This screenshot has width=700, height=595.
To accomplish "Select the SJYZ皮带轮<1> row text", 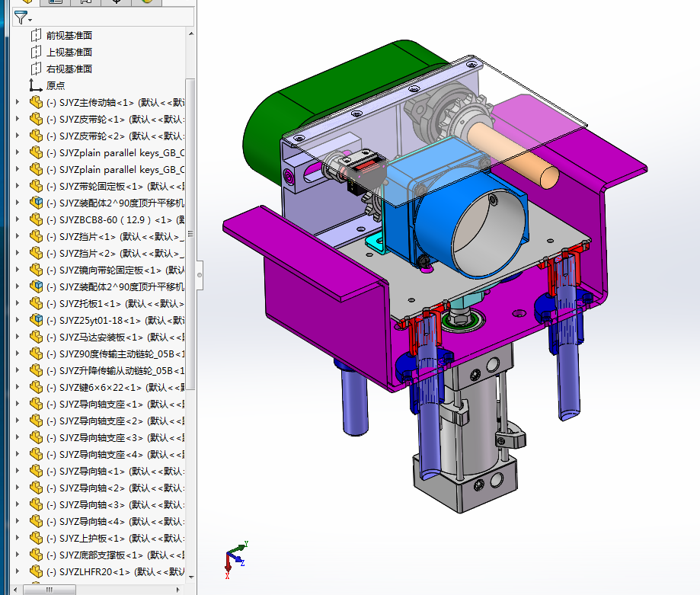I will [115, 119].
